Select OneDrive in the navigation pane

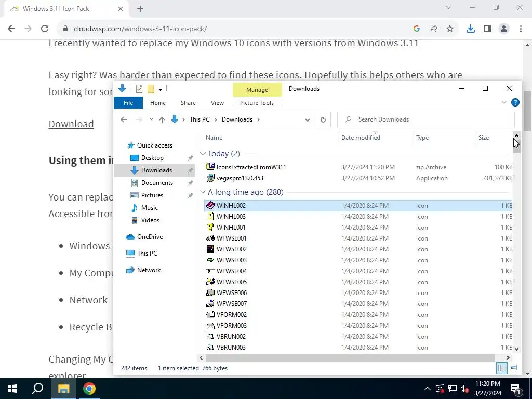coord(150,237)
